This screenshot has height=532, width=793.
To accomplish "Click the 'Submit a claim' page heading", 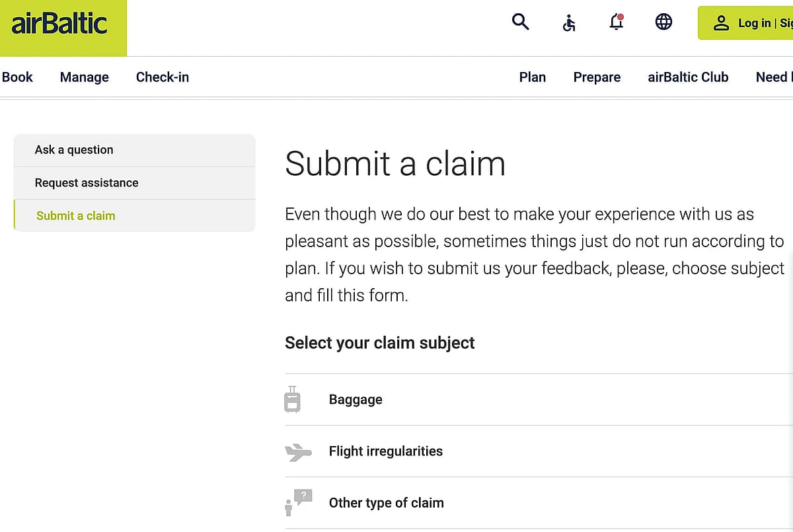I will 395,163.
